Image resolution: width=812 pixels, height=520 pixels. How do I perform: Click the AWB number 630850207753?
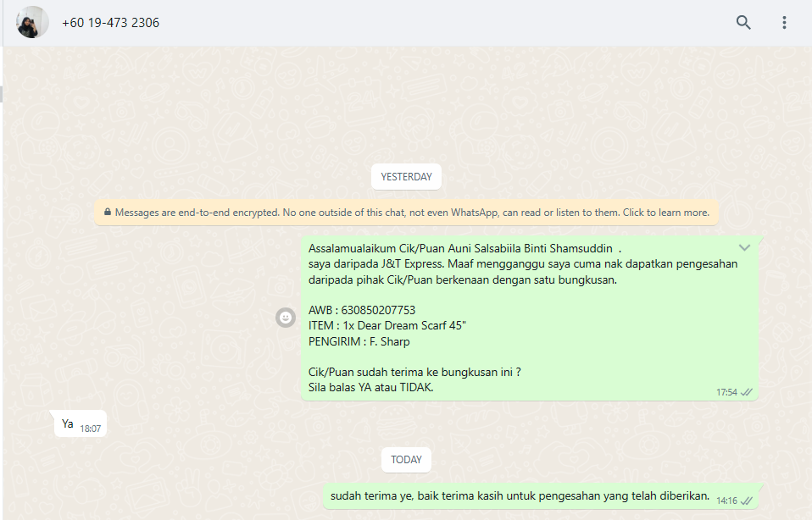point(379,310)
